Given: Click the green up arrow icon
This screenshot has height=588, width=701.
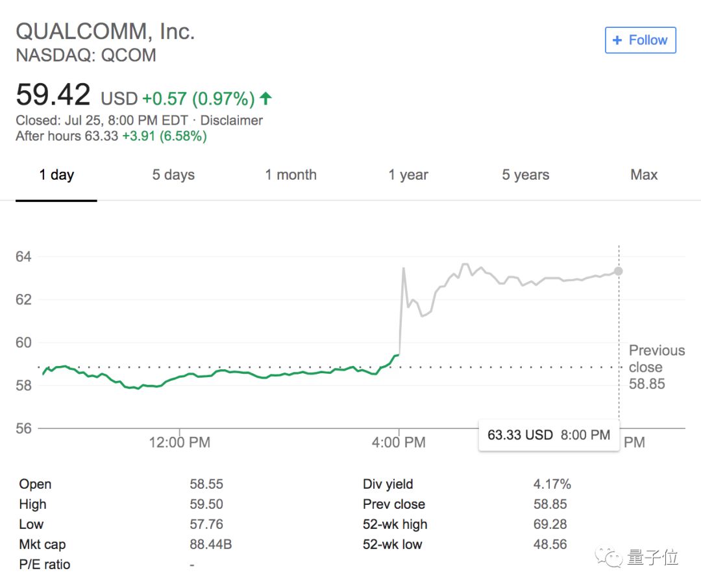Looking at the screenshot, I should (x=265, y=99).
